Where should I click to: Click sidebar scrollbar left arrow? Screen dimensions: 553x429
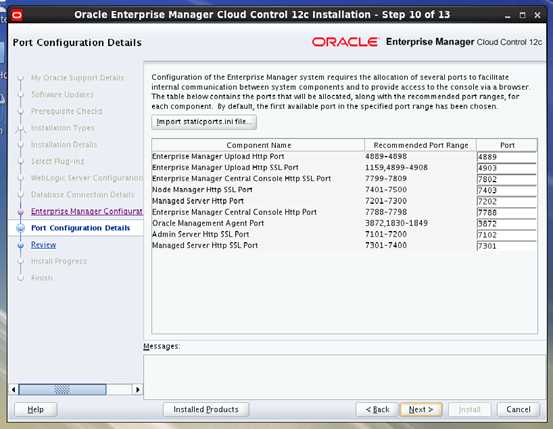tap(13, 389)
